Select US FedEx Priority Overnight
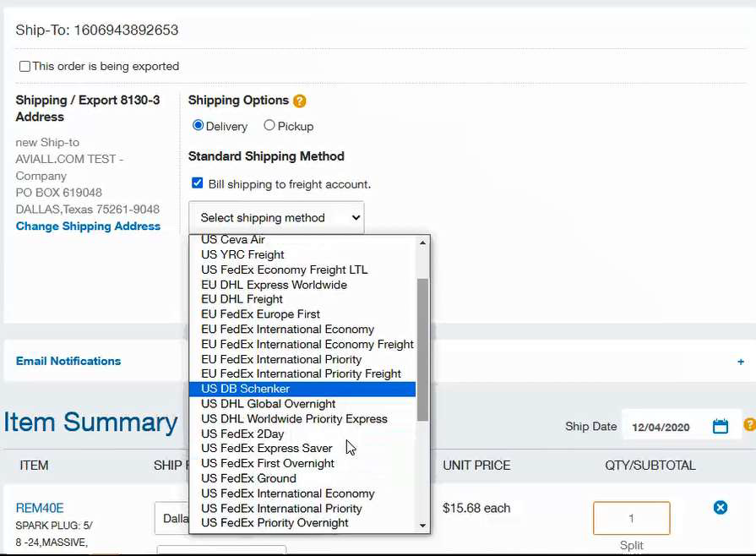This screenshot has height=556, width=756. click(x=275, y=523)
